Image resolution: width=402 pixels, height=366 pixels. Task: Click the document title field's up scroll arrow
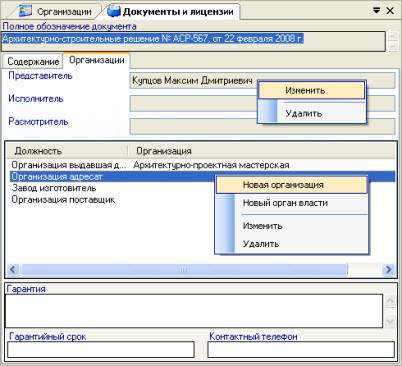click(x=392, y=36)
